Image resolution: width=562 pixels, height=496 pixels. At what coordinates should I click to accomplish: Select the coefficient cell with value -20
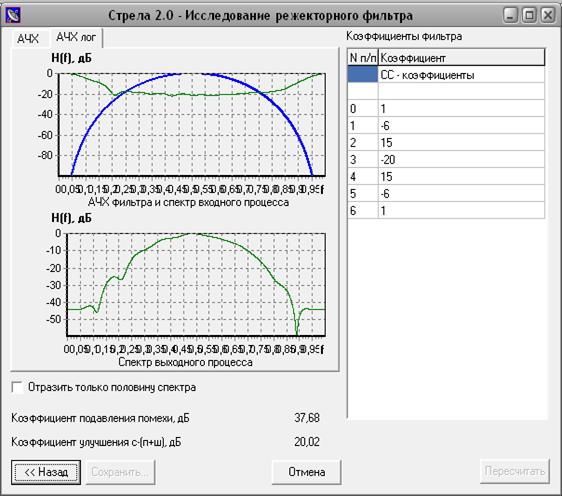[x=462, y=159]
